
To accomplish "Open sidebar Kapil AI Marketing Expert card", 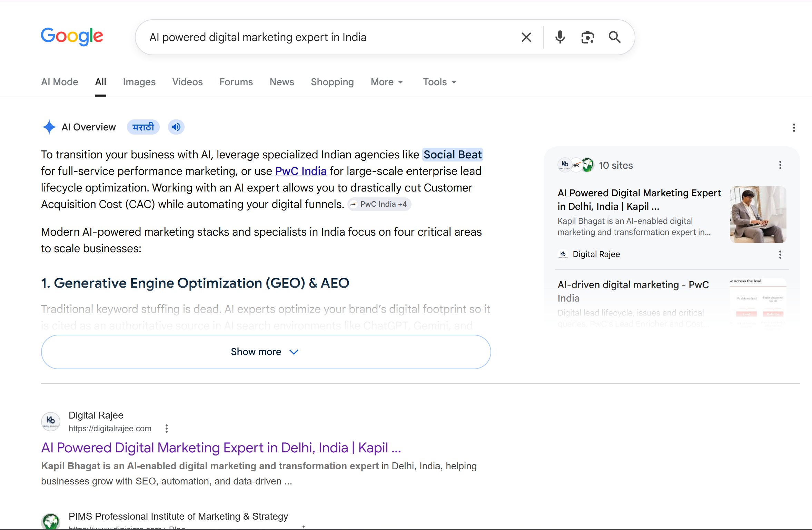I will coord(639,199).
